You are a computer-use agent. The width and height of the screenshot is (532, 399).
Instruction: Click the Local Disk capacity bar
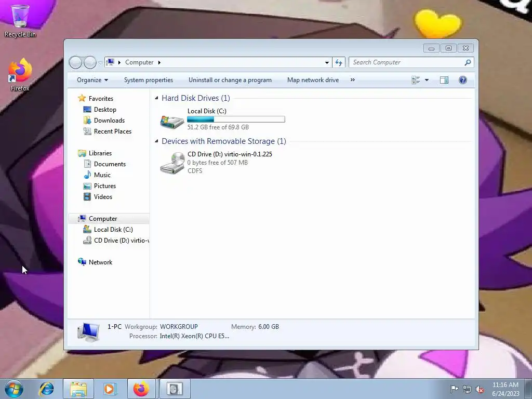[236, 119]
